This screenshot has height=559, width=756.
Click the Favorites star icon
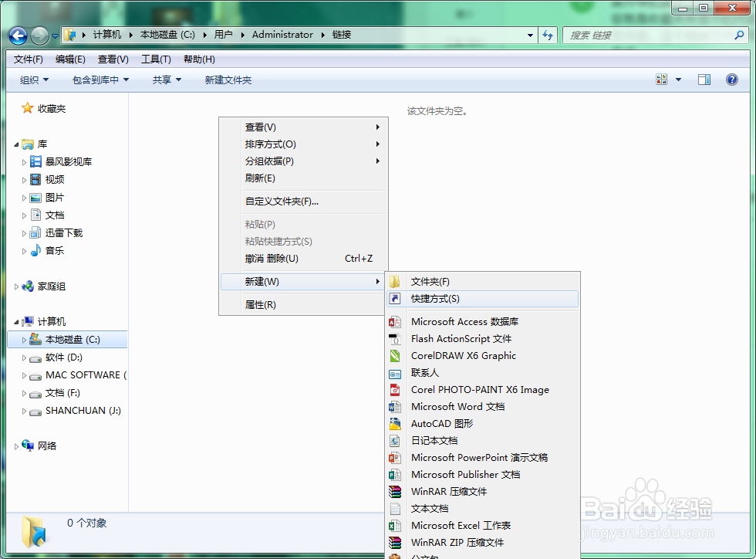[28, 108]
